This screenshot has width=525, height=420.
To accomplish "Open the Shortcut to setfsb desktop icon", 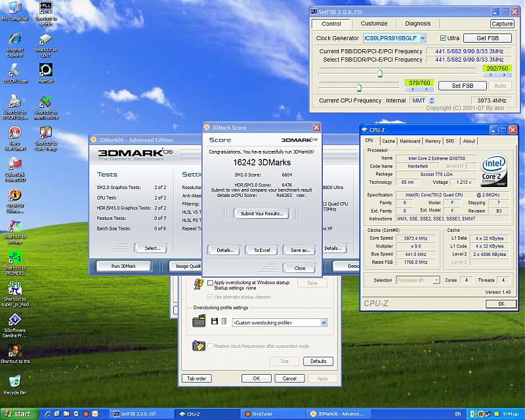I will click(46, 13).
